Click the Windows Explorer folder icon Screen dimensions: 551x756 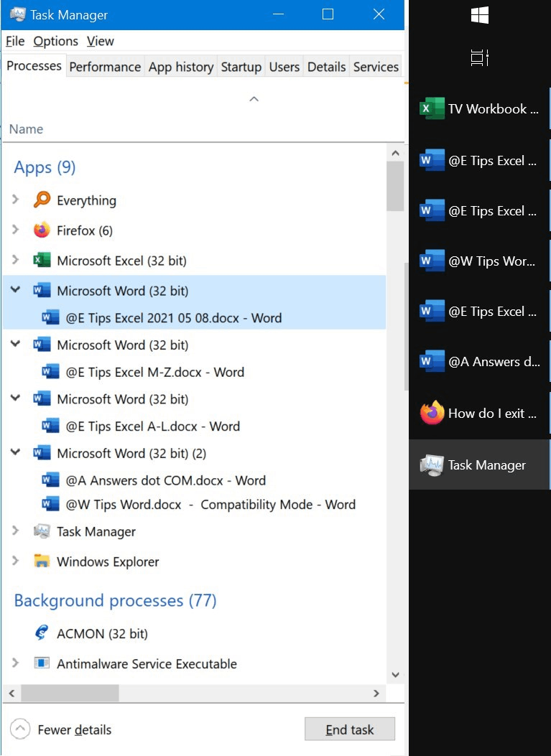(x=42, y=561)
